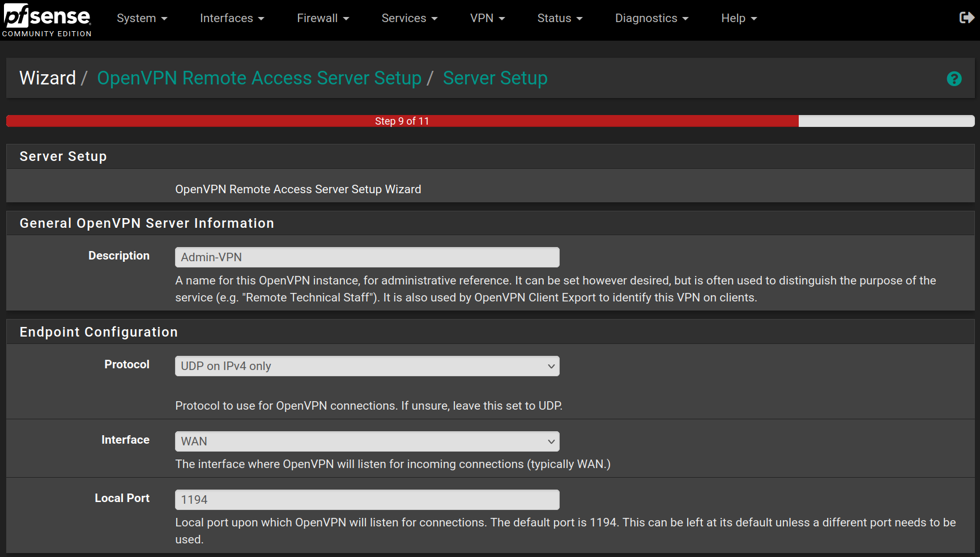This screenshot has height=557, width=980.
Task: Click the OpenVPN Remote Access Server Setup Wizard text
Action: coord(298,189)
